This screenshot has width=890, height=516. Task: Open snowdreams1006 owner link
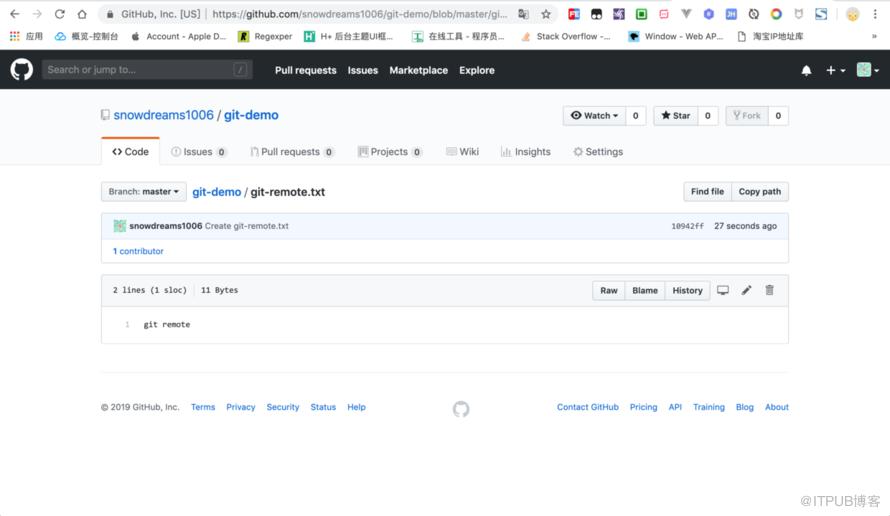(x=163, y=115)
